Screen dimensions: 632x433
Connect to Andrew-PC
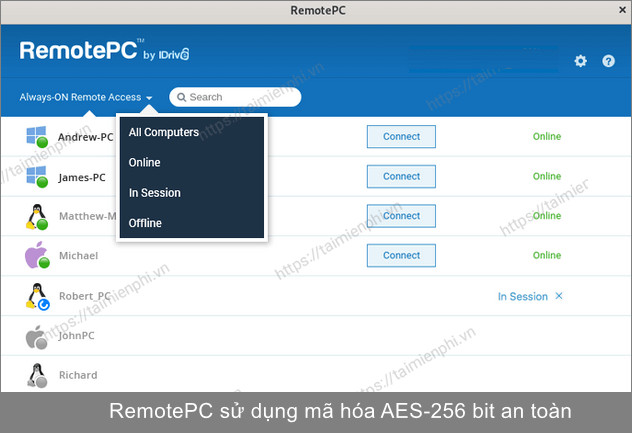(x=401, y=136)
